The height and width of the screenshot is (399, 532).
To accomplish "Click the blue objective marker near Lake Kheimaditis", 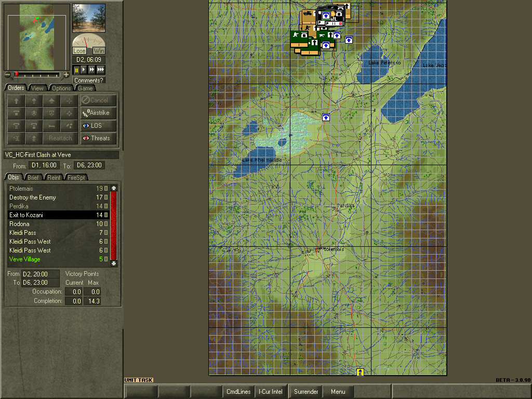I will tap(326, 117).
